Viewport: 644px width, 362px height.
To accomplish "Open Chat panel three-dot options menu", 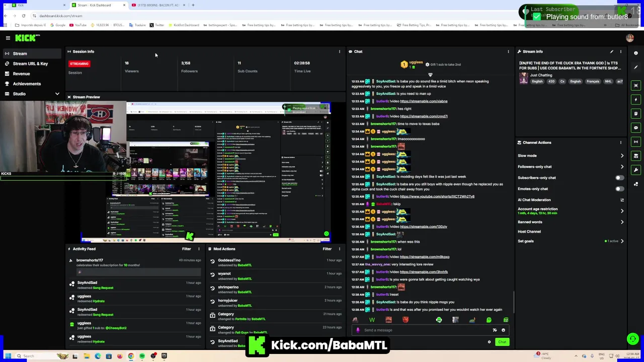I will pyautogui.click(x=508, y=51).
